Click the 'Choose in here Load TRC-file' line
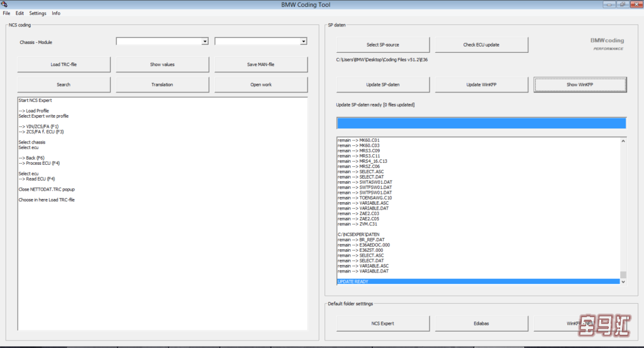The image size is (644, 348). (x=47, y=200)
